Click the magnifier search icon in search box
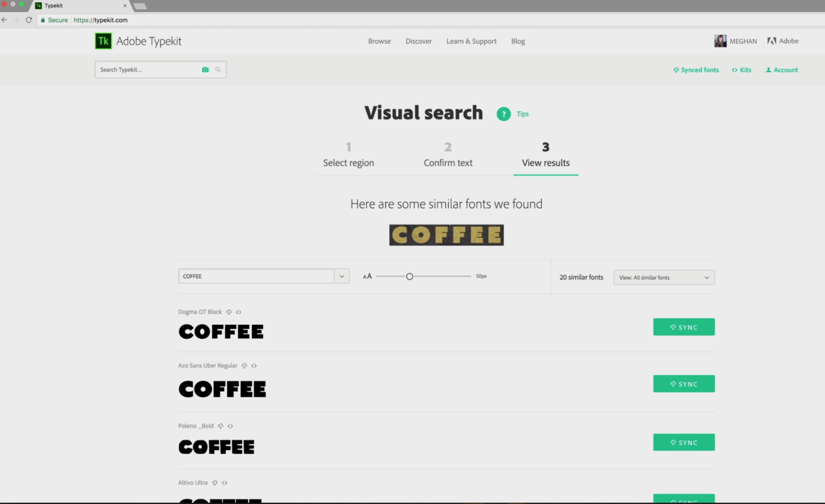Image resolution: width=825 pixels, height=504 pixels. pyautogui.click(x=218, y=70)
